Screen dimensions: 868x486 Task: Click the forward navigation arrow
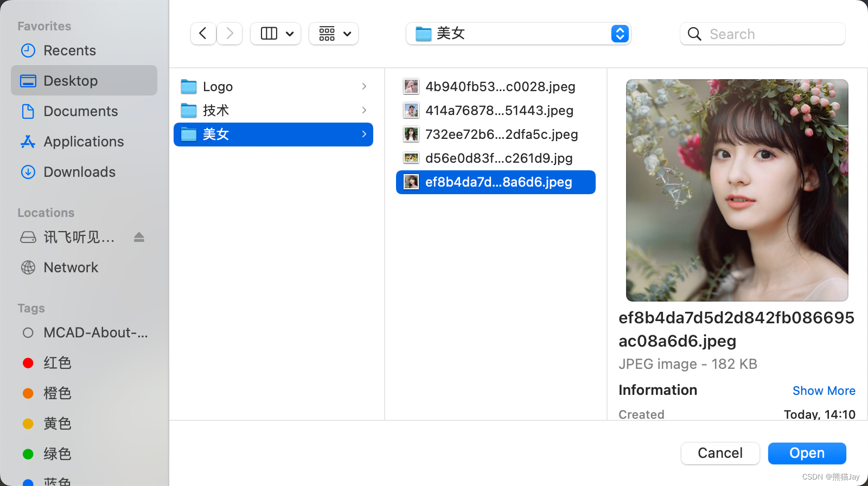tap(229, 34)
